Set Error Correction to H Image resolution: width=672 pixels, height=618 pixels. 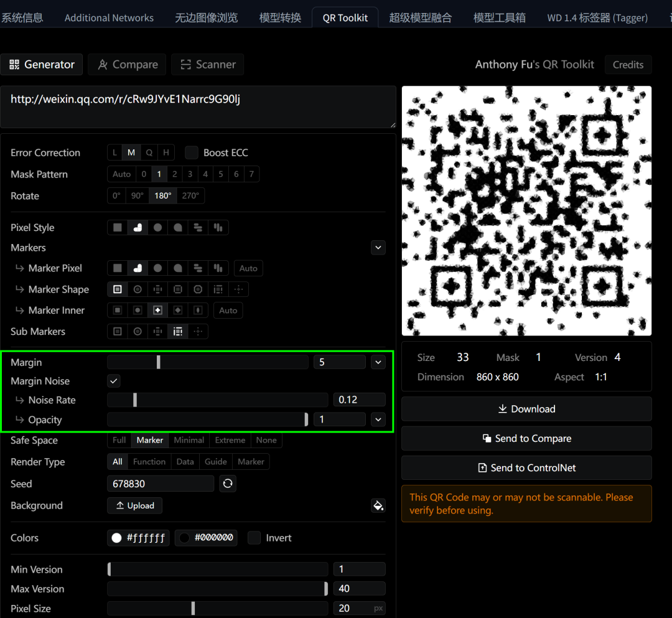166,152
